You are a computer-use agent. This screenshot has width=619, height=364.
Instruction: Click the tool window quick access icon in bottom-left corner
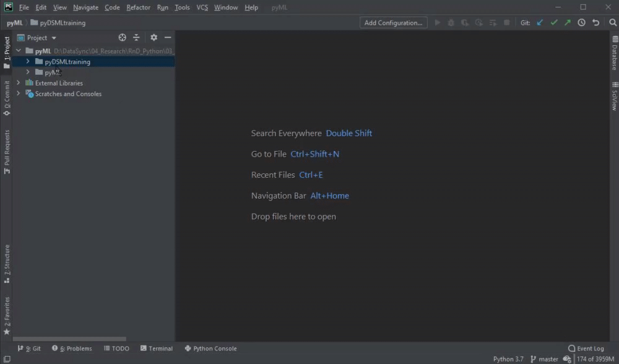[x=7, y=359]
